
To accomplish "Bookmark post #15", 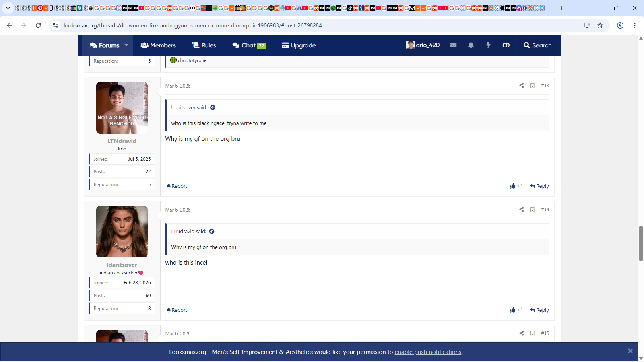I will tap(533, 333).
